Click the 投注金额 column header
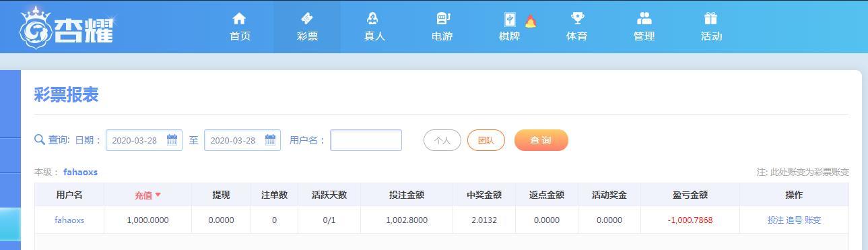 407,195
